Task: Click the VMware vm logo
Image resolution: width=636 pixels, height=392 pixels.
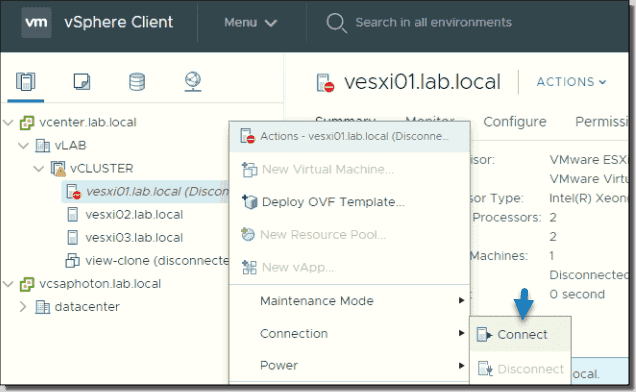Action: point(37,22)
